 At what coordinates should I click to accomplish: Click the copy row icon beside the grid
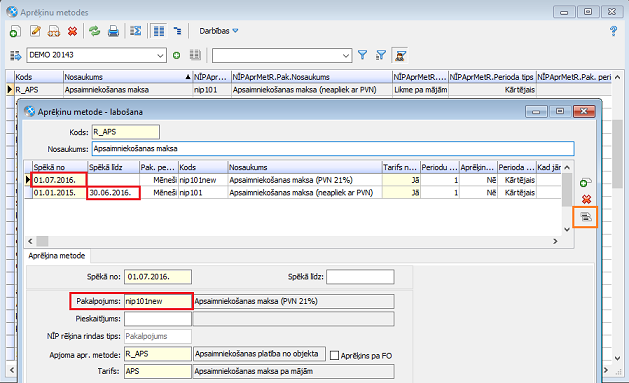click(586, 217)
